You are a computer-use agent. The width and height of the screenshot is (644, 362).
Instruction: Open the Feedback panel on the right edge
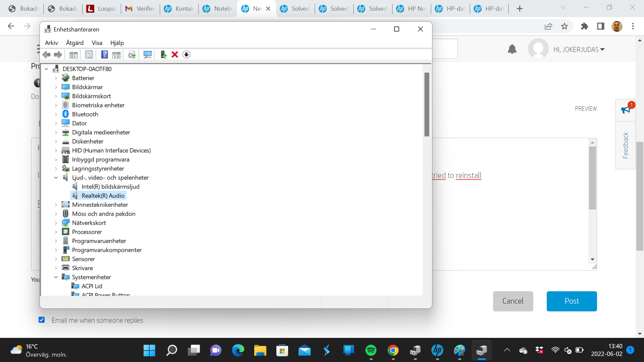(625, 145)
